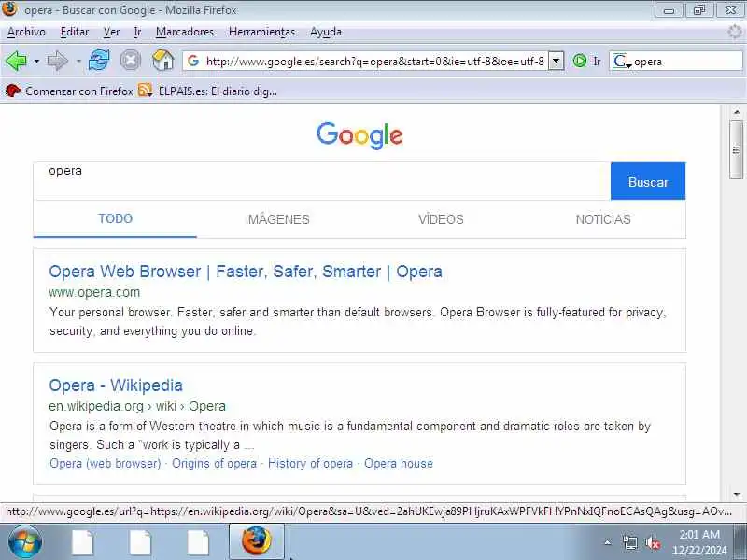747x560 pixels.
Task: Click the vertical scrollbar thumb
Action: (737, 150)
